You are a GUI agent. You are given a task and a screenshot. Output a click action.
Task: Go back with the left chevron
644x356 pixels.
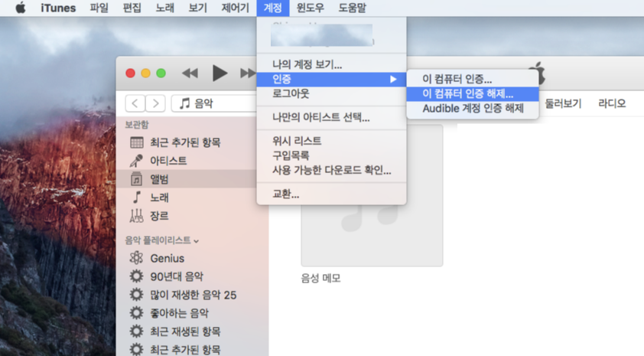pyautogui.click(x=135, y=103)
